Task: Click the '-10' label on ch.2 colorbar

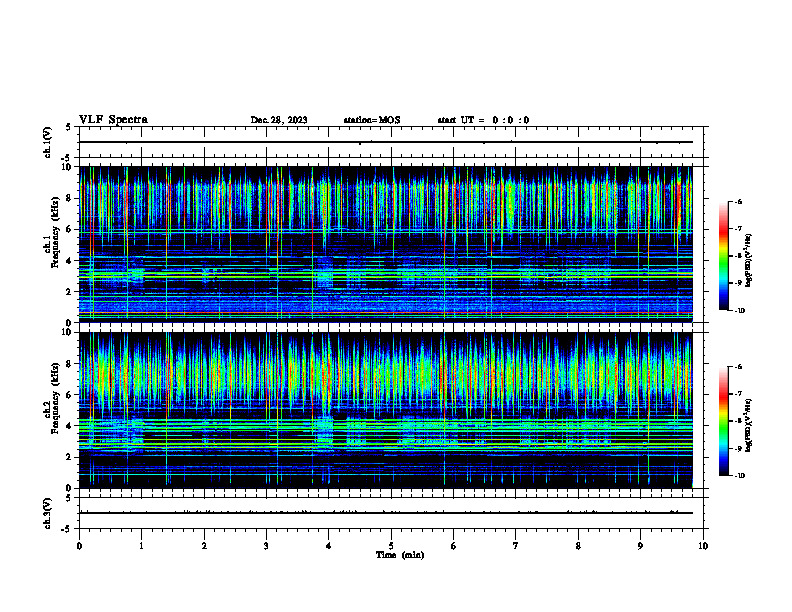Action: (x=739, y=476)
